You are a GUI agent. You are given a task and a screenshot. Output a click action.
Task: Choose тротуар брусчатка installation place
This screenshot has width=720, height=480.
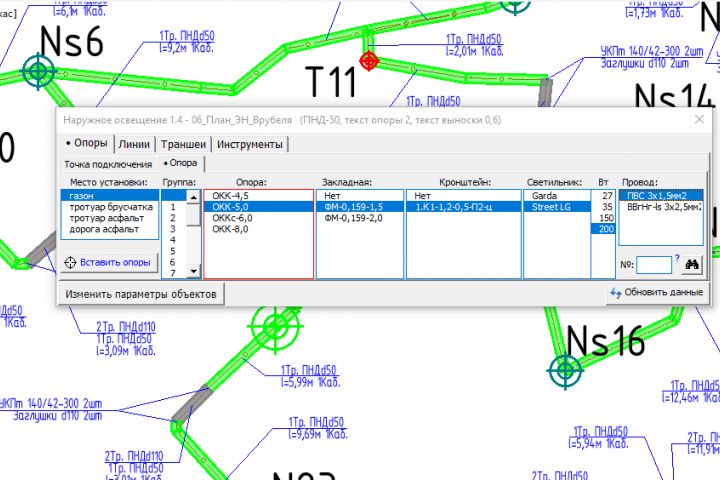pyautogui.click(x=110, y=207)
